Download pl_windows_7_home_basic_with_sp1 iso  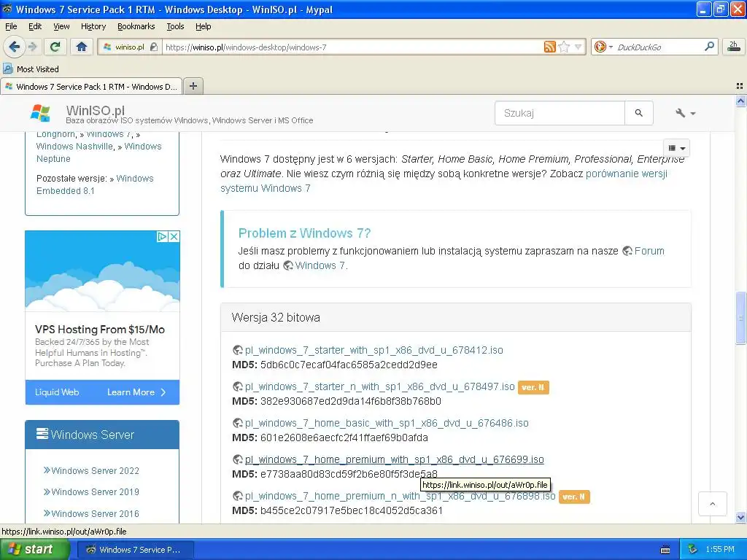pos(387,423)
